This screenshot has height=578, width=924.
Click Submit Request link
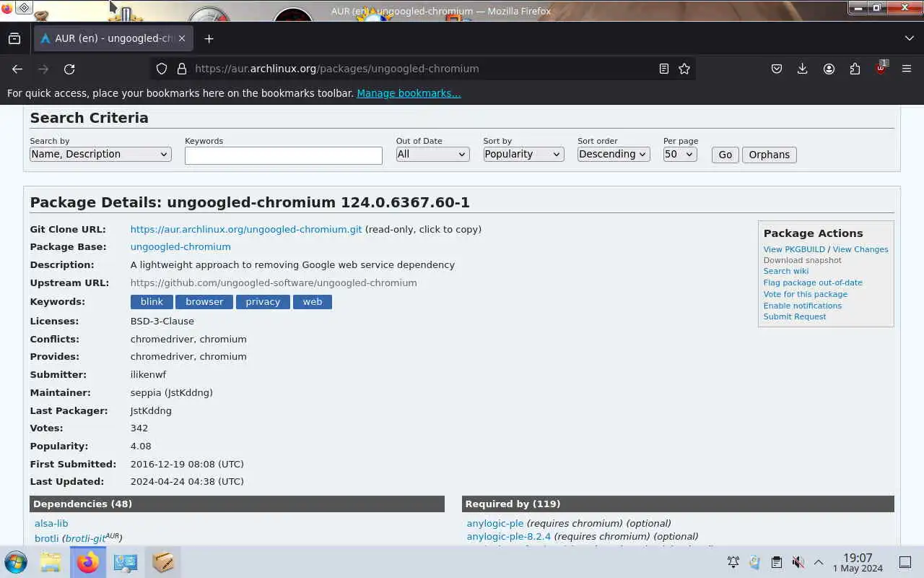click(795, 316)
